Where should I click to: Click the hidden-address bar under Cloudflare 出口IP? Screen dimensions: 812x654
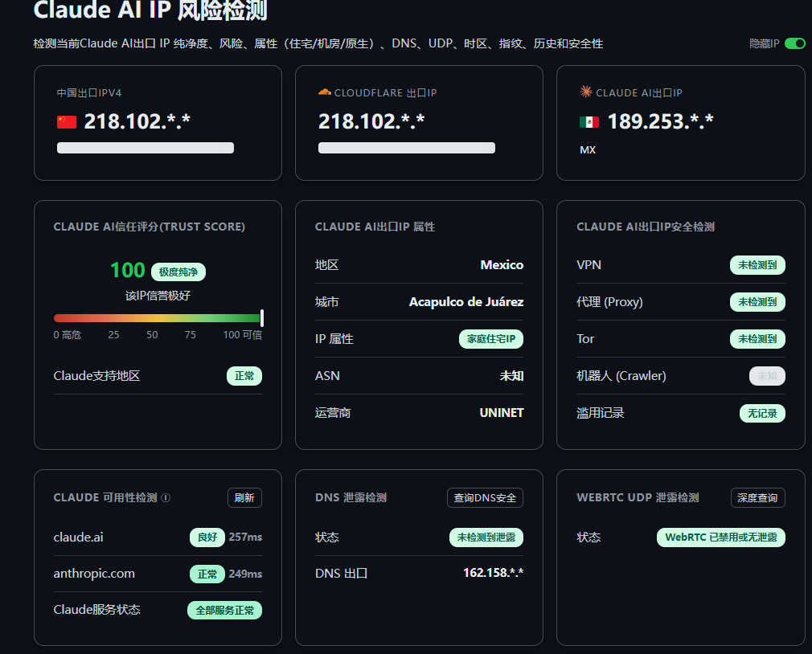[407, 148]
